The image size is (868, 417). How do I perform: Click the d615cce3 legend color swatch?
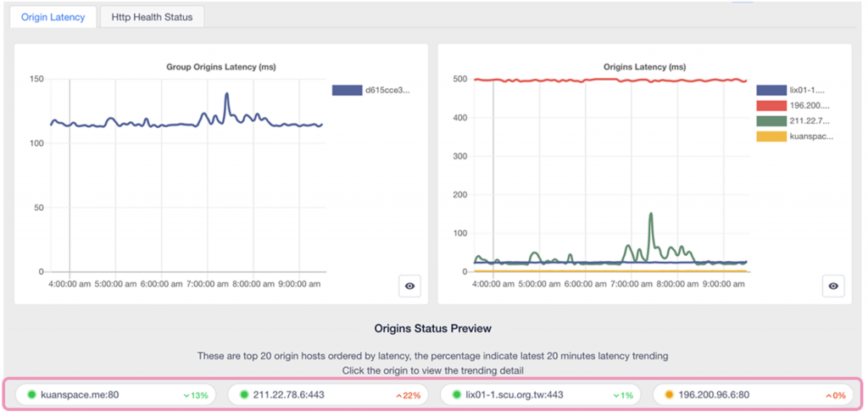pyautogui.click(x=346, y=90)
